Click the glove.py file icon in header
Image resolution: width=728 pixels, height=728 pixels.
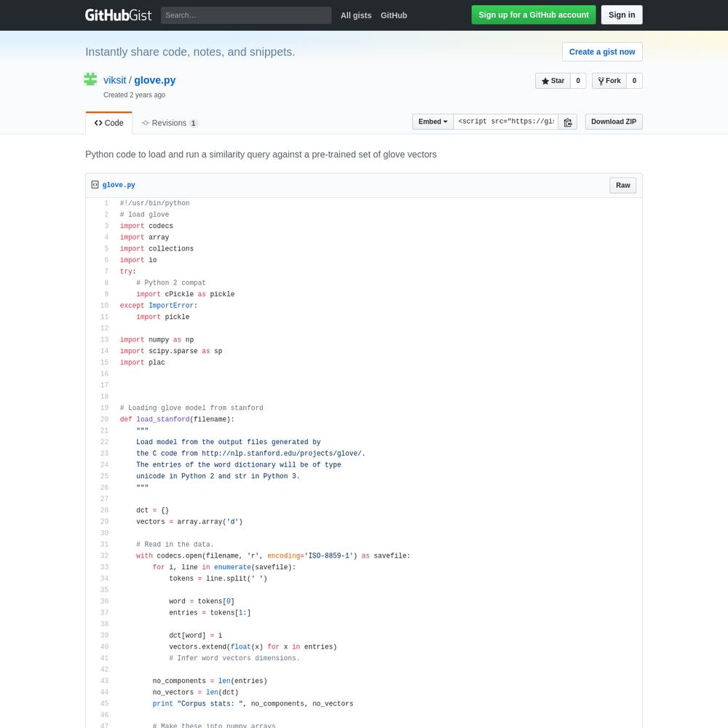95,185
